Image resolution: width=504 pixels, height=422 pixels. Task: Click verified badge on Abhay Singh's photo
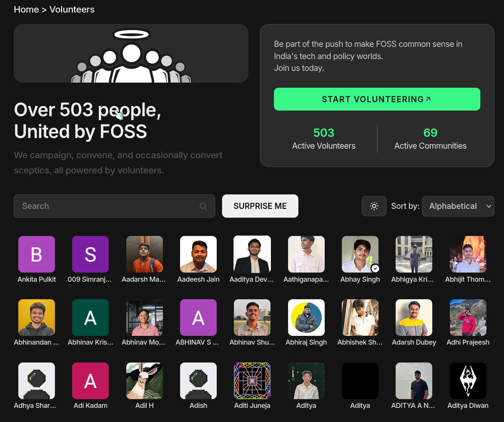[375, 268]
